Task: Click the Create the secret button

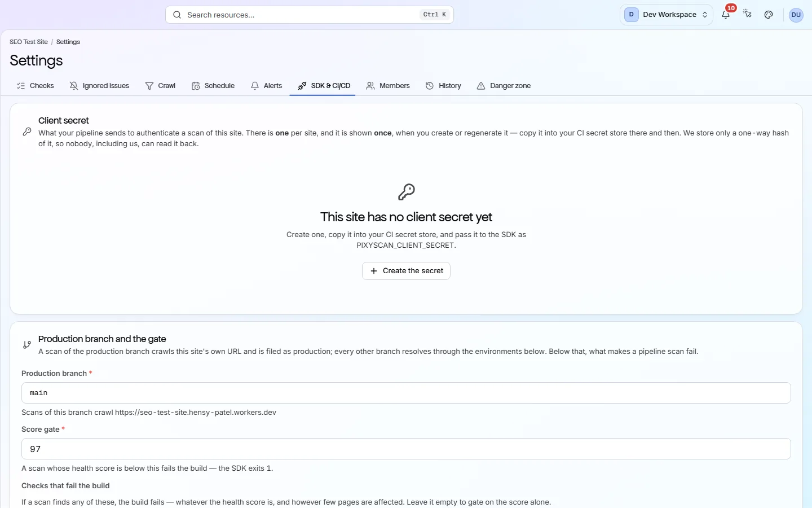Action: click(x=406, y=271)
